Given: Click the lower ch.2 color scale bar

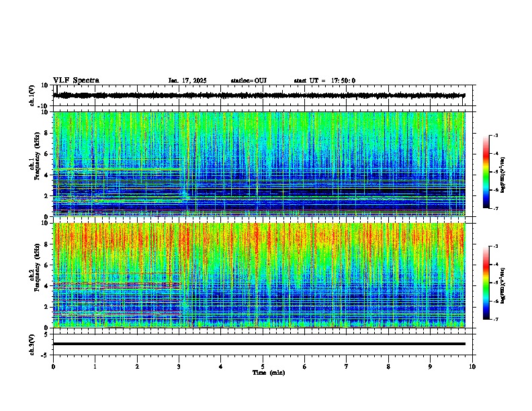Looking at the screenshot, I should pos(486,283).
